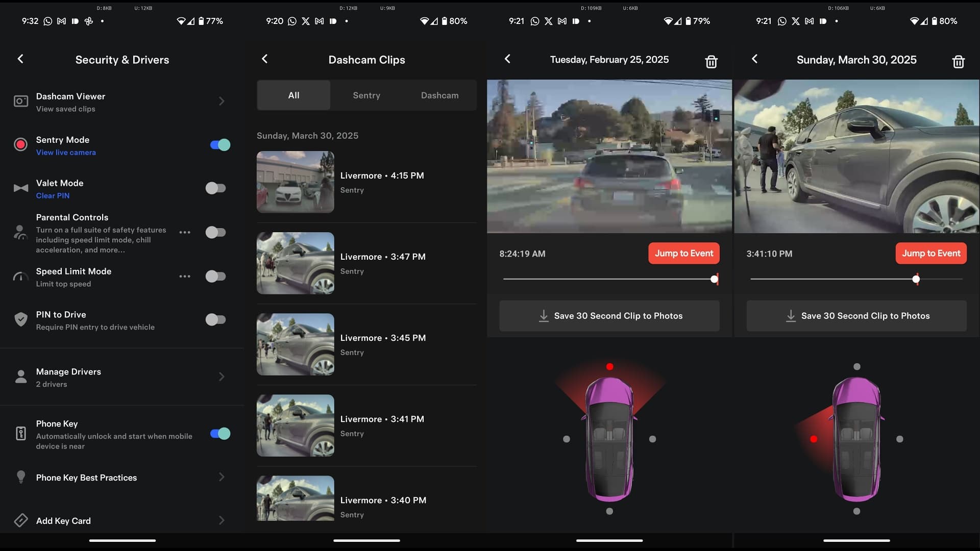980x551 pixels.
Task: Tap the red Sentry Mode icon
Action: (x=21, y=145)
